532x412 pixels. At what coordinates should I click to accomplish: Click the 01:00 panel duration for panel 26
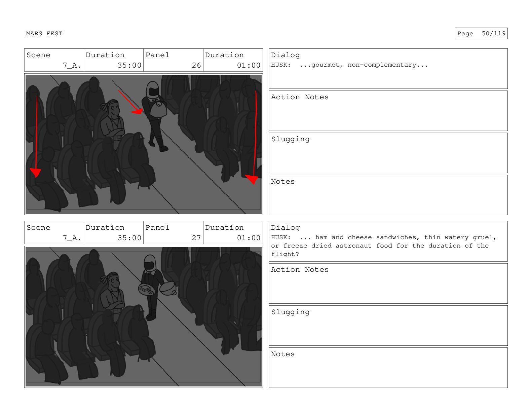233,60
